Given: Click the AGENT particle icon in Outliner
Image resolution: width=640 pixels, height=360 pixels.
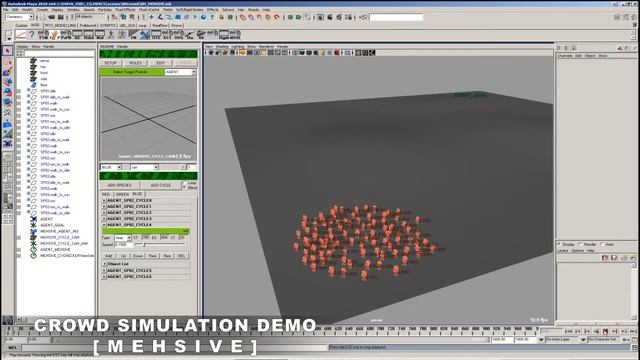Looking at the screenshot, I should tap(34, 219).
